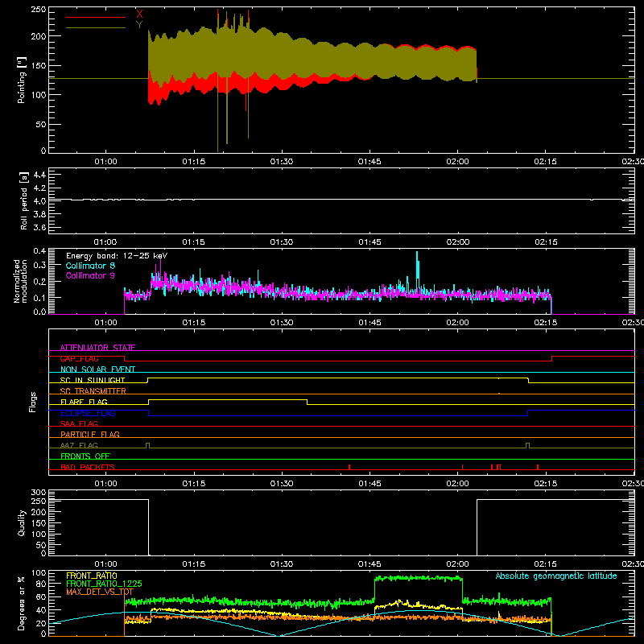Click the red X legend letter
Image resolution: width=644 pixels, height=644 pixels.
(139, 14)
